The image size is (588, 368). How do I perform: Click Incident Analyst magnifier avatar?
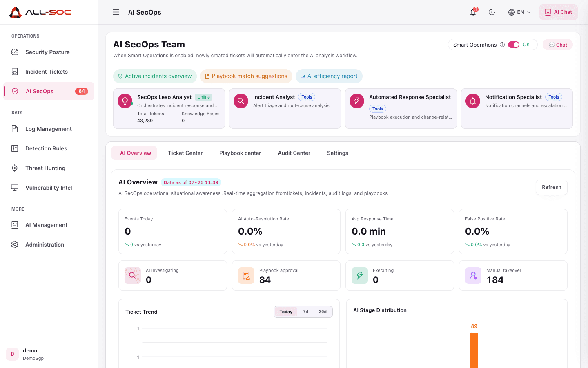[241, 101]
